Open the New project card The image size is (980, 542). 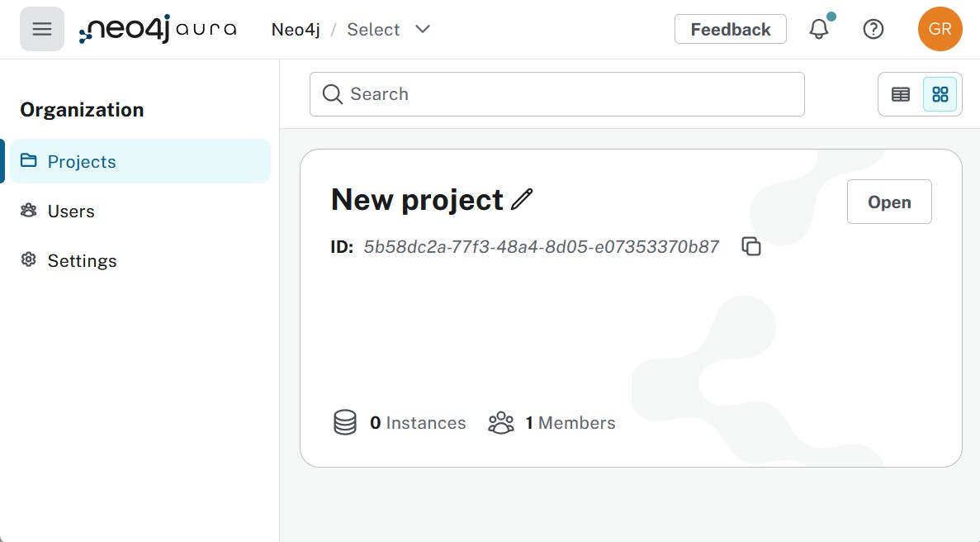point(889,202)
